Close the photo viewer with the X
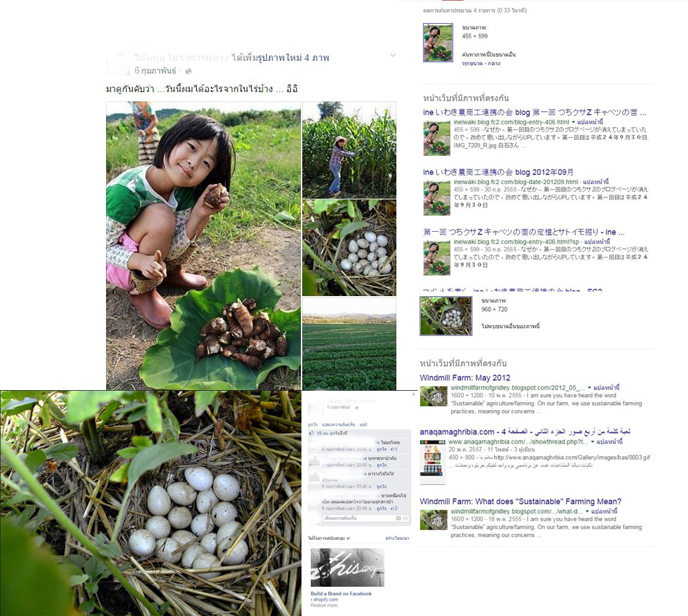The height and width of the screenshot is (616, 688). (x=414, y=395)
